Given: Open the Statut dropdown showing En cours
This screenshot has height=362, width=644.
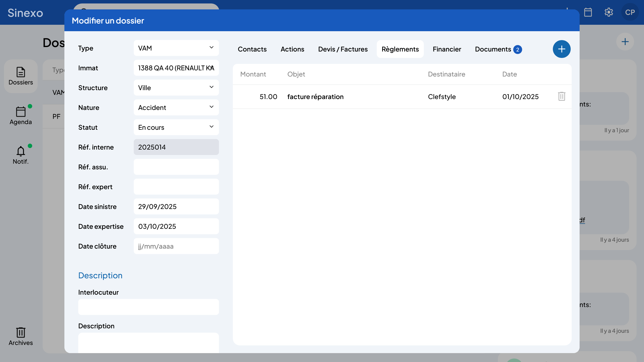Looking at the screenshot, I should [x=176, y=128].
